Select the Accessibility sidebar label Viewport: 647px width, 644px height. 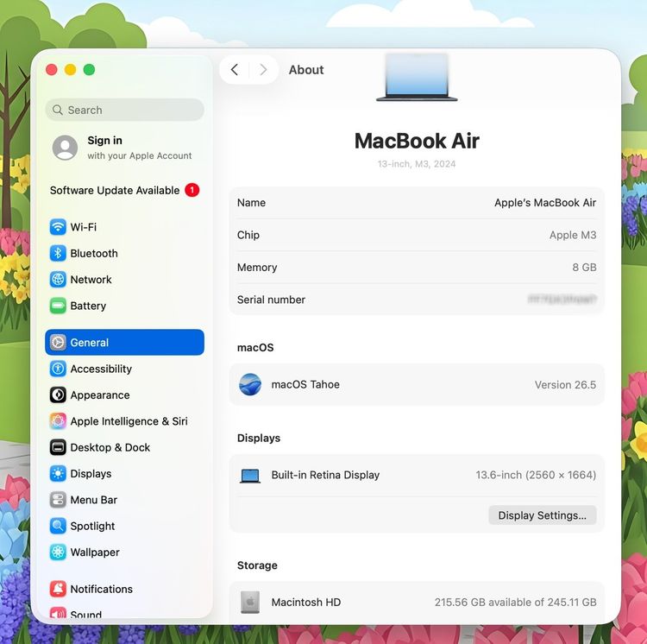pyautogui.click(x=101, y=369)
